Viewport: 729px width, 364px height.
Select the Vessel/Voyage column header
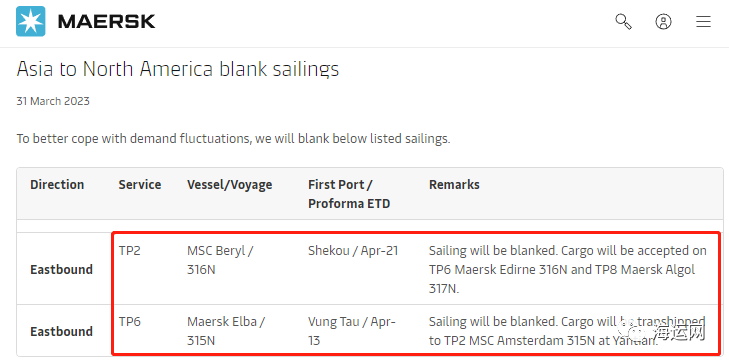[x=230, y=185]
